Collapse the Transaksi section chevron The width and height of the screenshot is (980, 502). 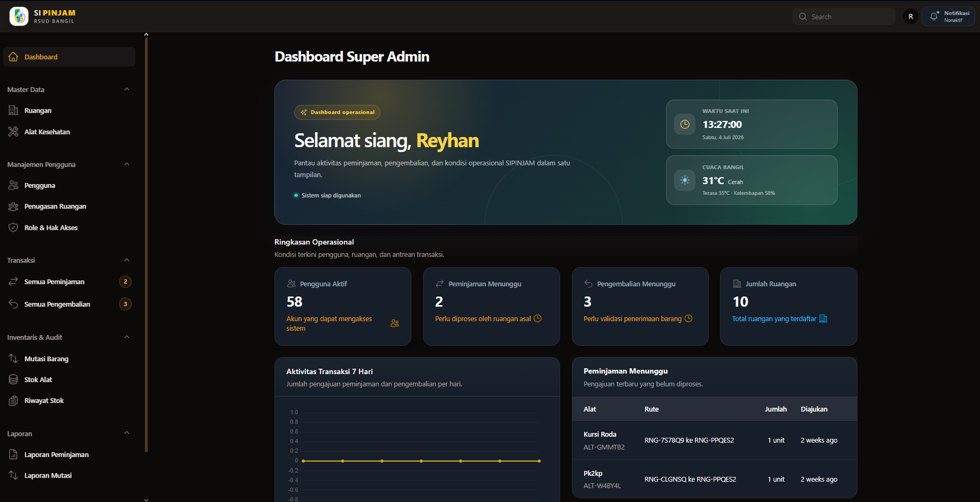coord(127,260)
